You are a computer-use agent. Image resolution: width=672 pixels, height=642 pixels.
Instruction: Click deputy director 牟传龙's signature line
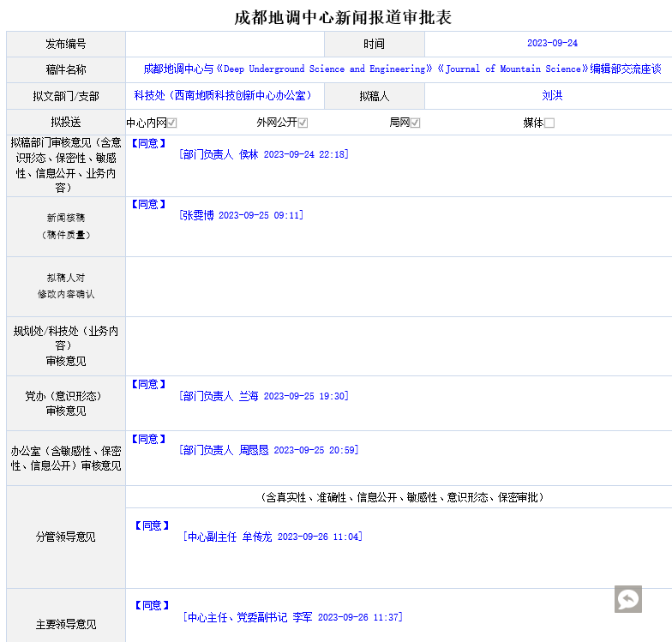(x=273, y=537)
